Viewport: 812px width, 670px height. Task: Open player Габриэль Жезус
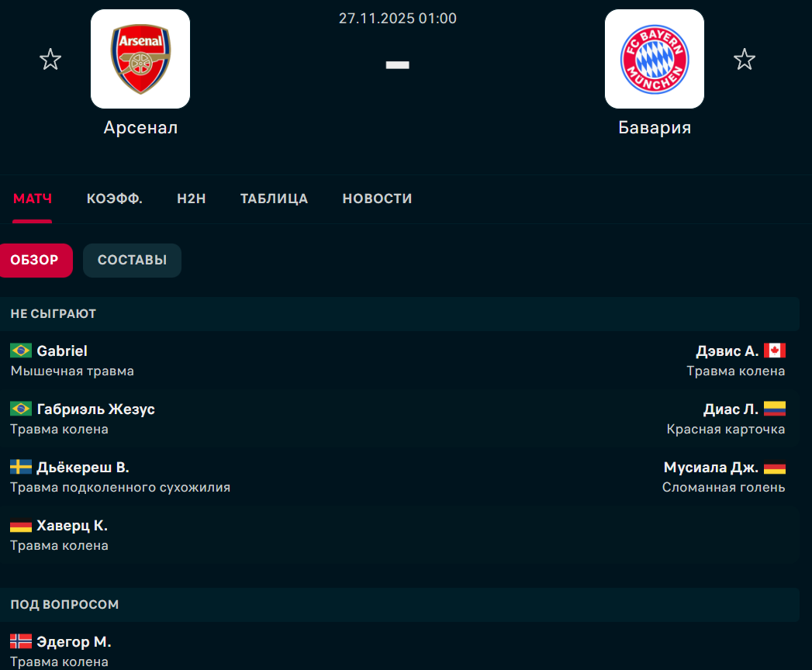tap(95, 409)
